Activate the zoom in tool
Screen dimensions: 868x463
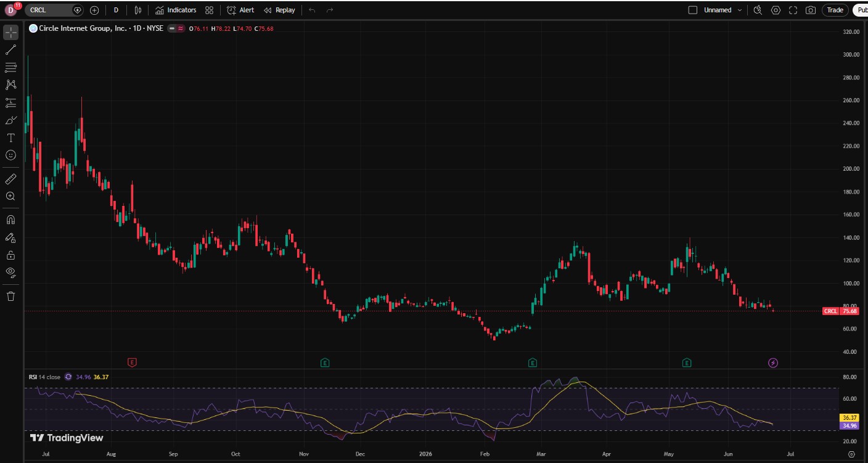11,196
